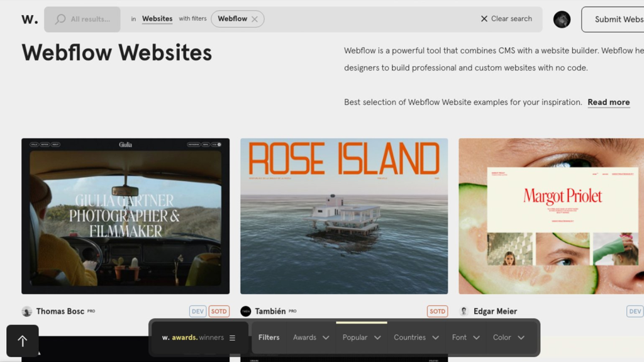Open the Font filter dropdown
Screen dimensions: 644x362
point(465,338)
